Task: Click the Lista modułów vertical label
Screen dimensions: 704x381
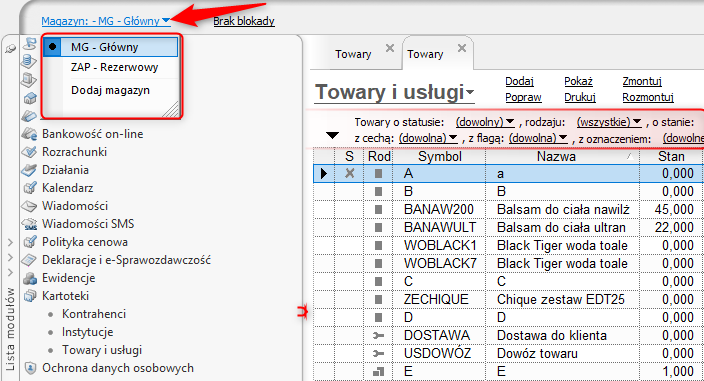Action: point(10,330)
